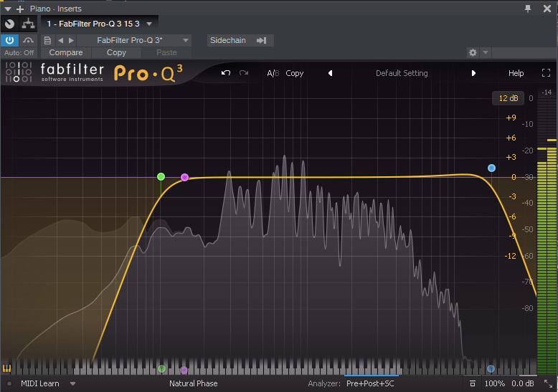This screenshot has height=392, width=558.
Task: Click the undo arrow in Pro-Q header
Action: pyautogui.click(x=226, y=73)
